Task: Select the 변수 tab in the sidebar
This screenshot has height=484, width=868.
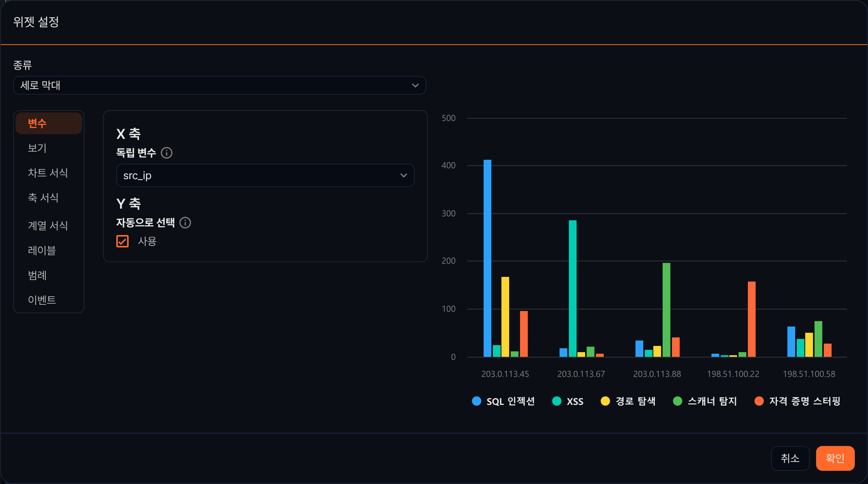Action: point(49,123)
